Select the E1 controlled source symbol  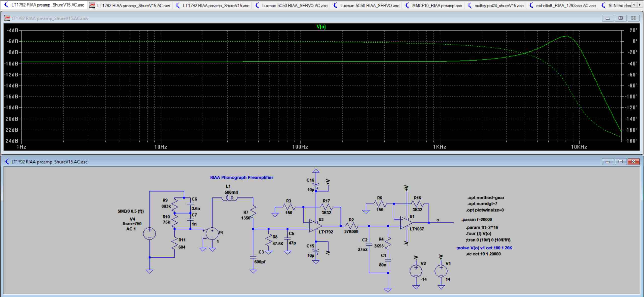[212, 233]
